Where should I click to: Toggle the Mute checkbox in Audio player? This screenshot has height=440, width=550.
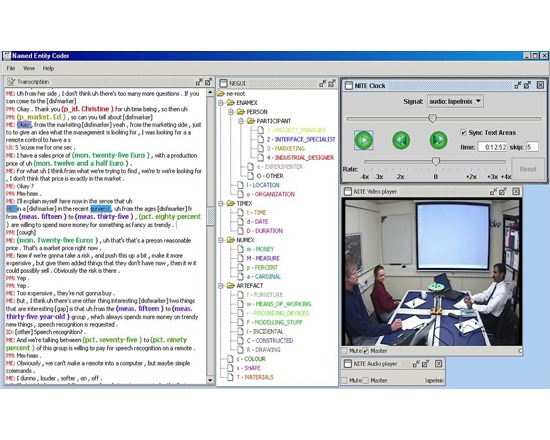coord(345,380)
